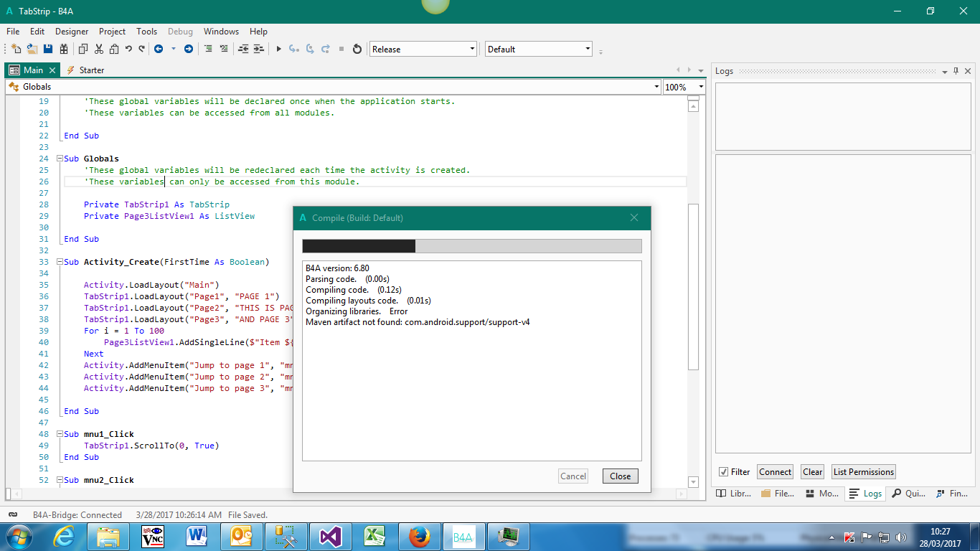Click the Run play icon
This screenshot has width=980, height=551.
[279, 49]
